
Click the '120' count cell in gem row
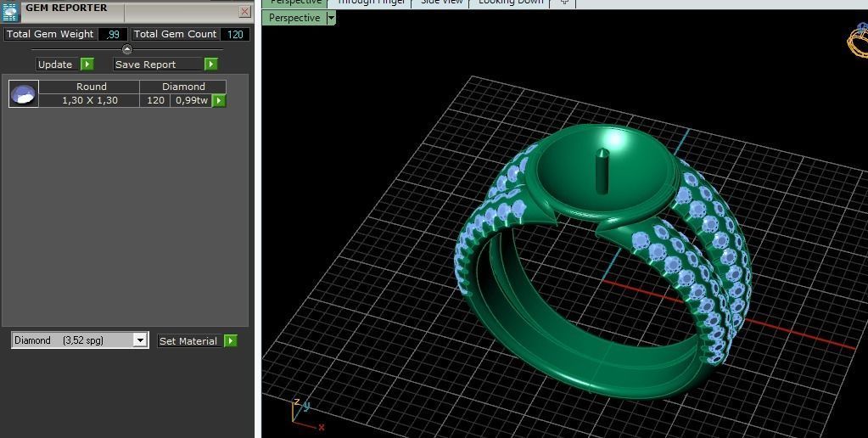[155, 100]
